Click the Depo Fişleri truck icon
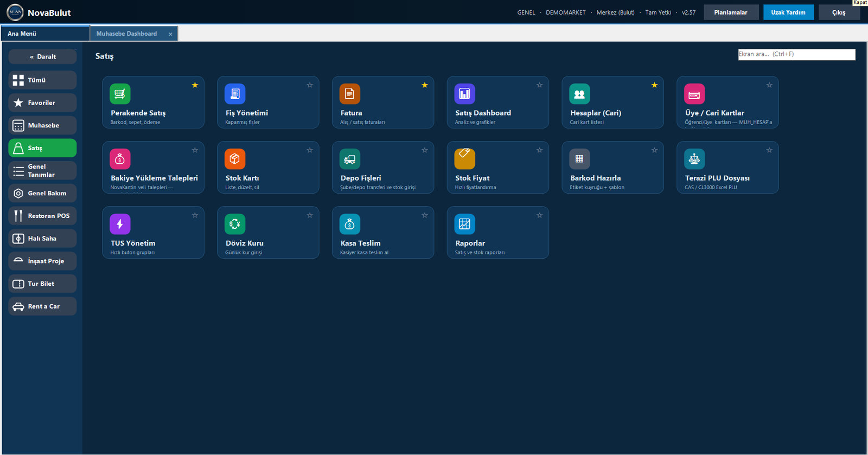868x455 pixels. 350,159
